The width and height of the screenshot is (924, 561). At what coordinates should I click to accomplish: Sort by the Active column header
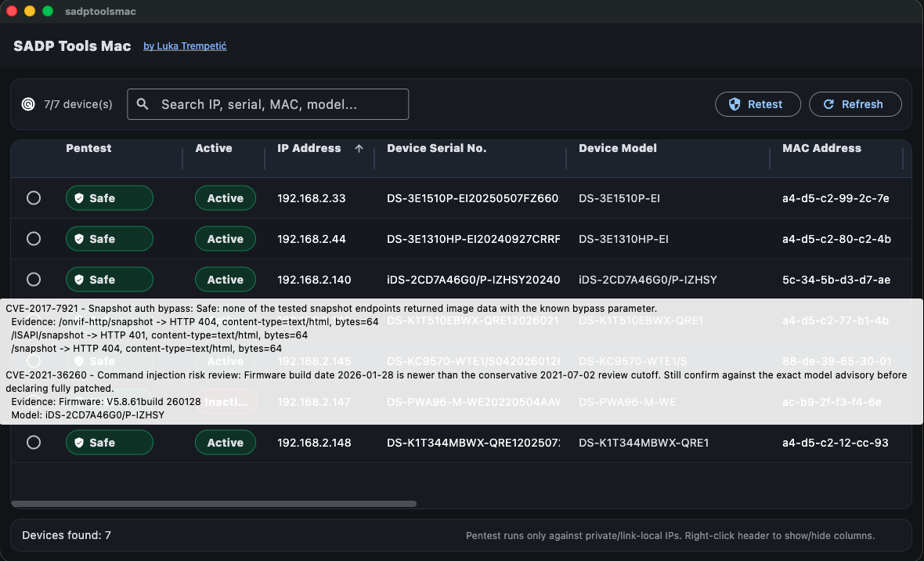click(213, 148)
